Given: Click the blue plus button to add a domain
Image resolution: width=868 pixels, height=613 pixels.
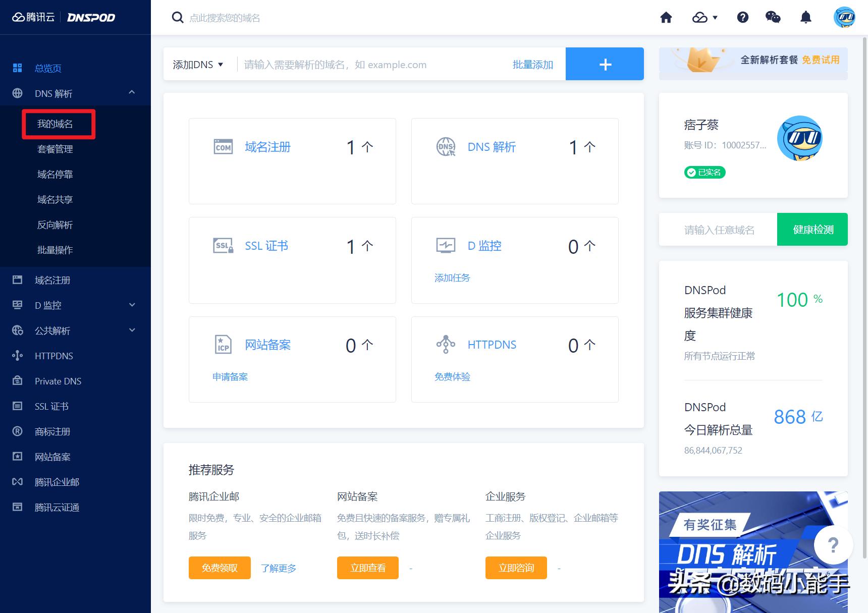Looking at the screenshot, I should (x=604, y=64).
